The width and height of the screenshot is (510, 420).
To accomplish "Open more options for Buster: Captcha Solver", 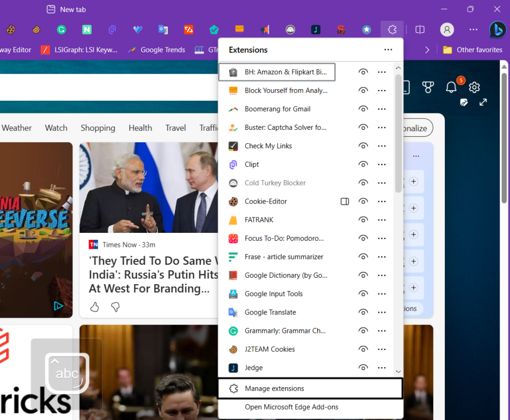I will tap(382, 127).
